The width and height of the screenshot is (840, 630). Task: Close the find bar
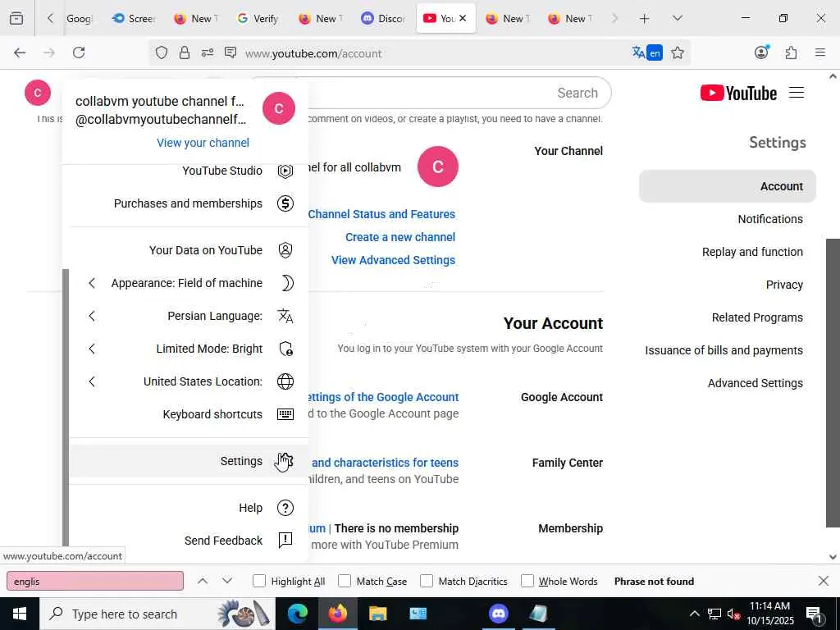(x=824, y=581)
